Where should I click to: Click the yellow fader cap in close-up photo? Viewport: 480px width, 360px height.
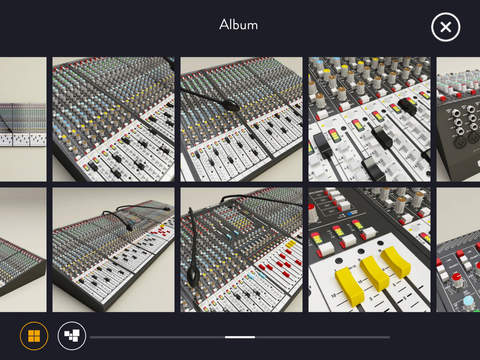[x=349, y=286]
